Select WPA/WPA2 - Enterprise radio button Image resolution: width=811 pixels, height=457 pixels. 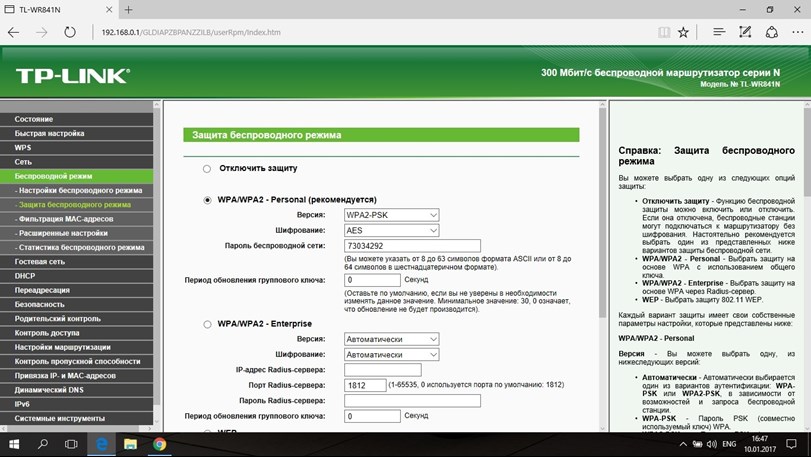(207, 324)
